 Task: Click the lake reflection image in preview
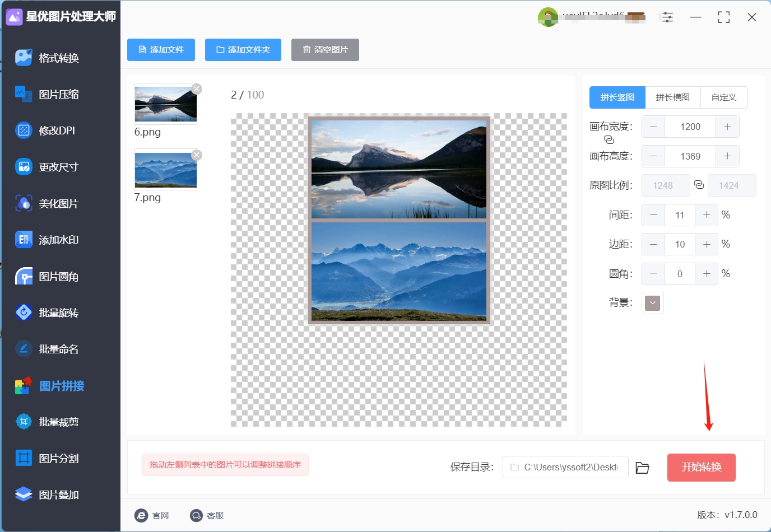coord(399,169)
